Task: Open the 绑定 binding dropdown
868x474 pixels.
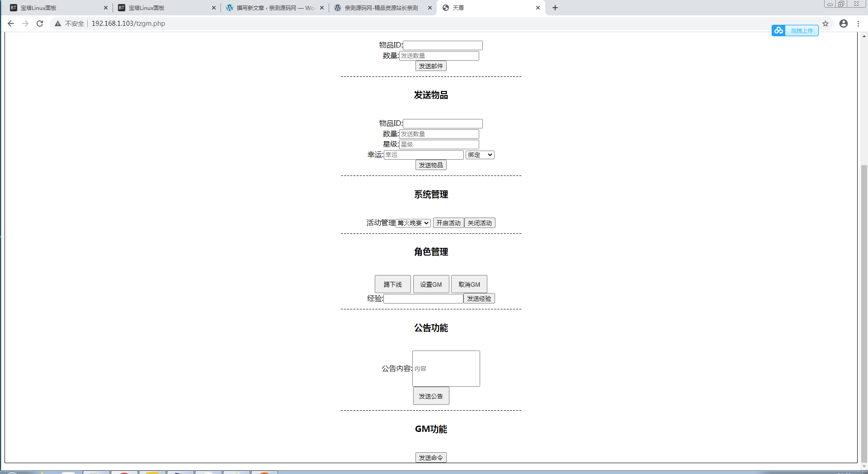Action: tap(480, 155)
